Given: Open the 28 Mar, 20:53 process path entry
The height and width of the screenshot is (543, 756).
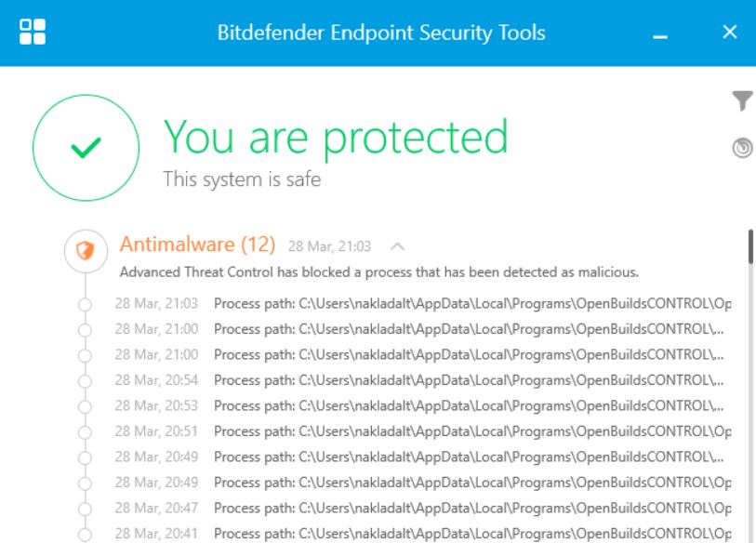Looking at the screenshot, I should pos(419,406).
